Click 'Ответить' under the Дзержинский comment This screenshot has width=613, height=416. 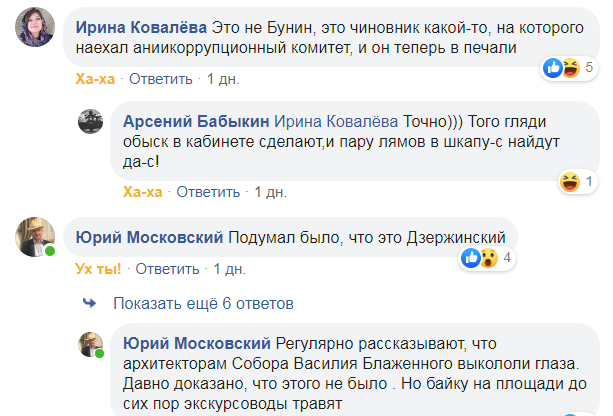coord(167,268)
